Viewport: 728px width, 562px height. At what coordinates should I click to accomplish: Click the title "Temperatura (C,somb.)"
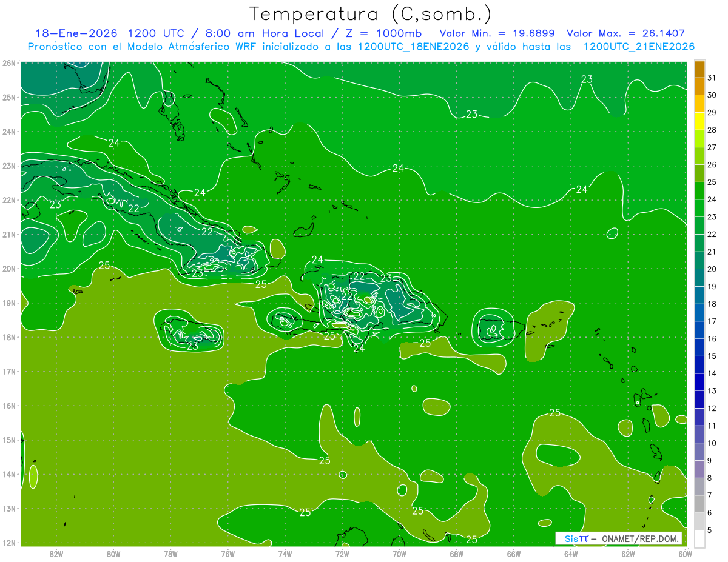pos(370,14)
